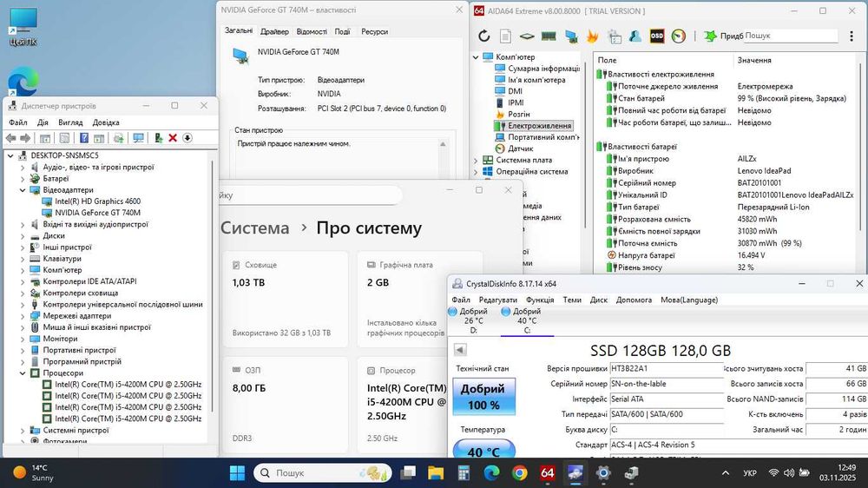Click the AIDA64 motherboard chip toolbar icon

527,36
